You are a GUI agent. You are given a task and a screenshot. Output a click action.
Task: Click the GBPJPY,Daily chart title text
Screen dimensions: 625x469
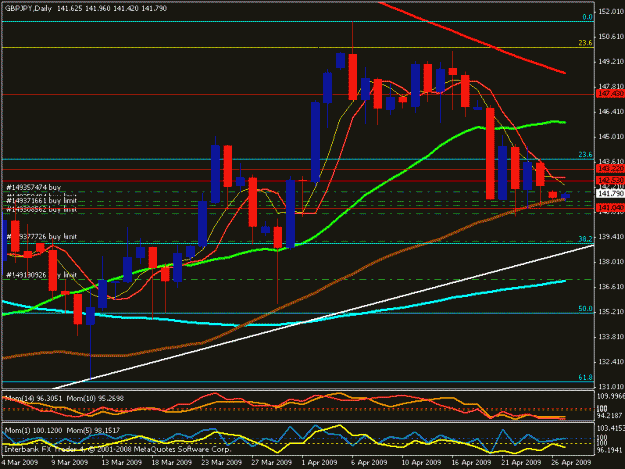[28, 8]
